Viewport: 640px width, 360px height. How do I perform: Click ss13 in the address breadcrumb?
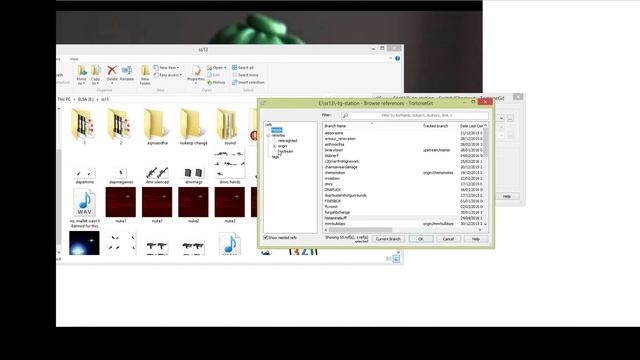point(105,99)
